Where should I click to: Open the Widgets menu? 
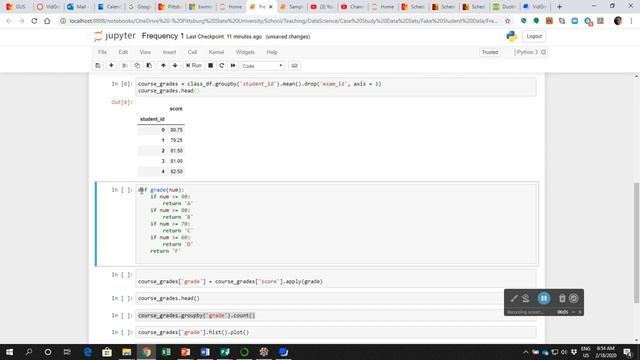tap(245, 52)
